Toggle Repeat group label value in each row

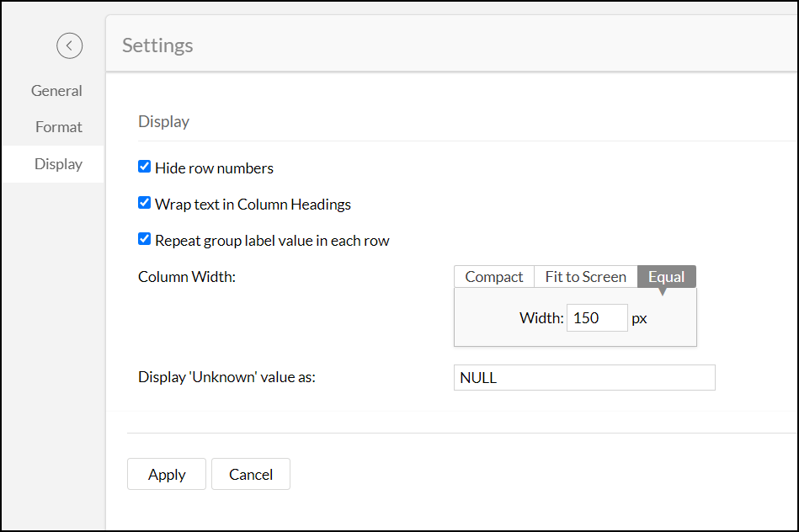click(144, 239)
